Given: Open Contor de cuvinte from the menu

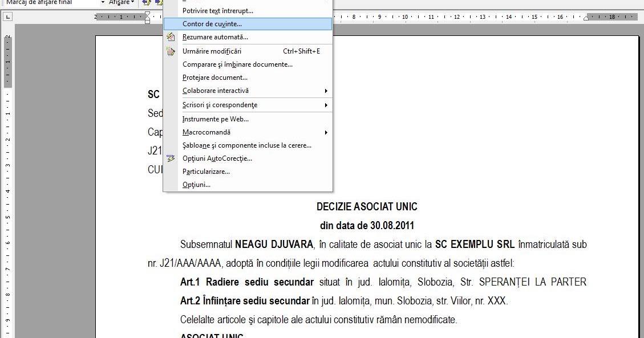Looking at the screenshot, I should click(248, 24).
